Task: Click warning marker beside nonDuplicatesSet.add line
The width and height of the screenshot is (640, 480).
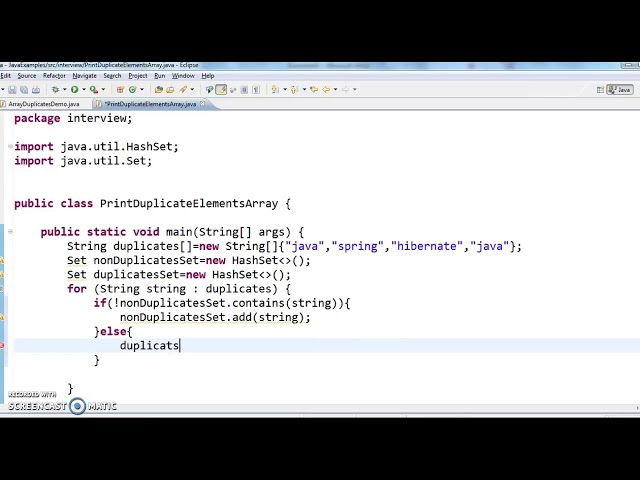Action: point(2,317)
